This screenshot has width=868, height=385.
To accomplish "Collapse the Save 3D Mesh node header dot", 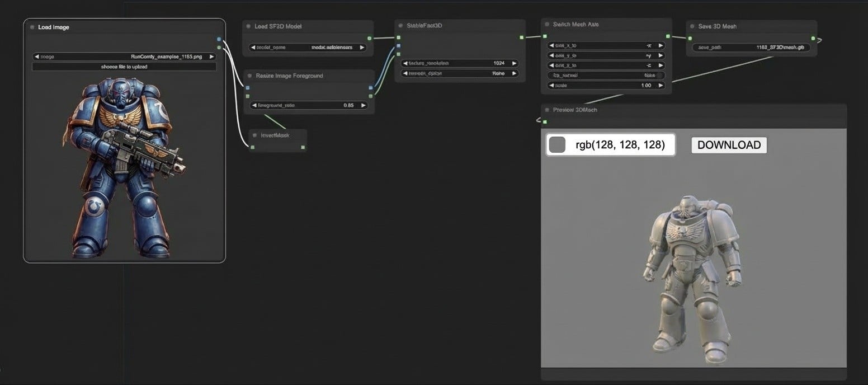I will point(692,26).
